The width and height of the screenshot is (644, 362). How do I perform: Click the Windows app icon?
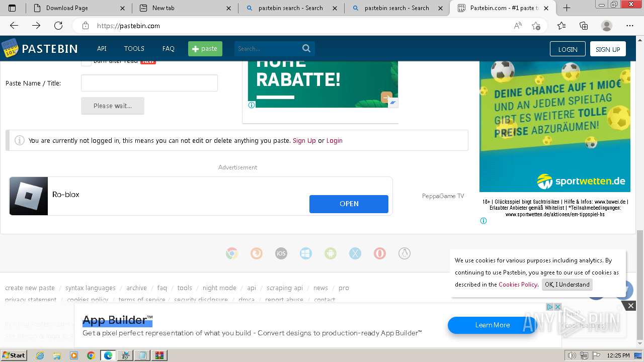306,254
